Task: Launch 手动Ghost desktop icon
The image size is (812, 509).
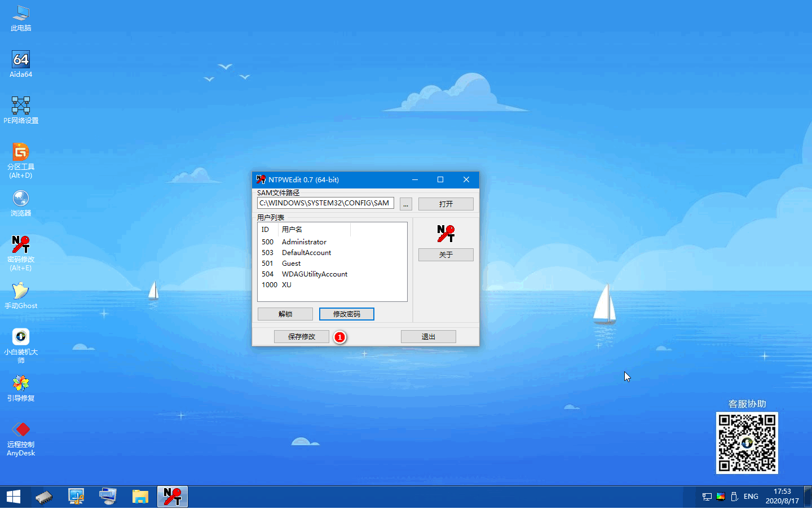Action: pyautogui.click(x=21, y=291)
